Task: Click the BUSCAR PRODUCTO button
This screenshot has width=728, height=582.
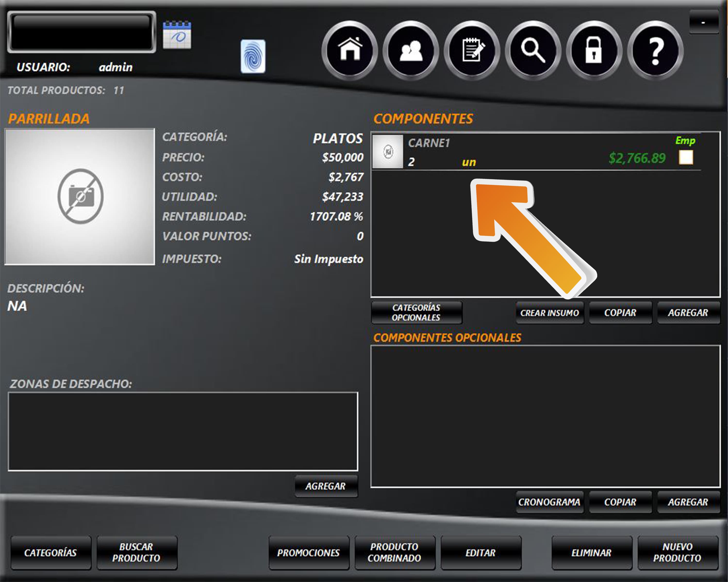Action: pos(136,553)
